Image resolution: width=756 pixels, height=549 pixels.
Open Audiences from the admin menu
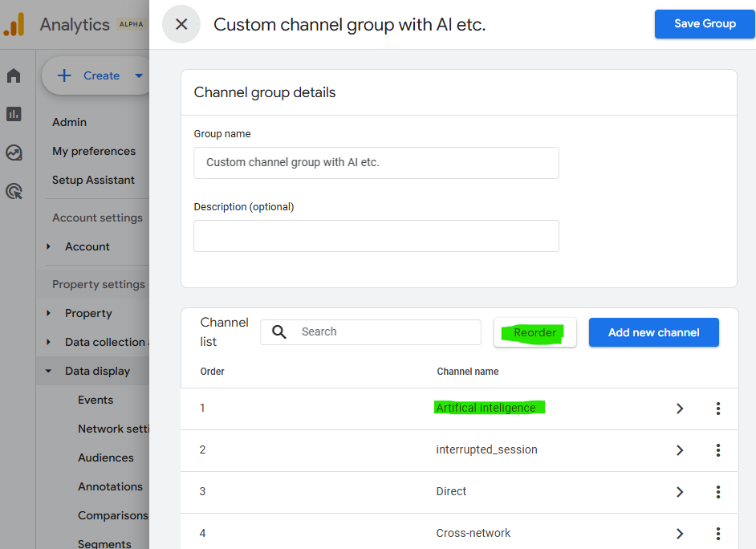tap(105, 458)
